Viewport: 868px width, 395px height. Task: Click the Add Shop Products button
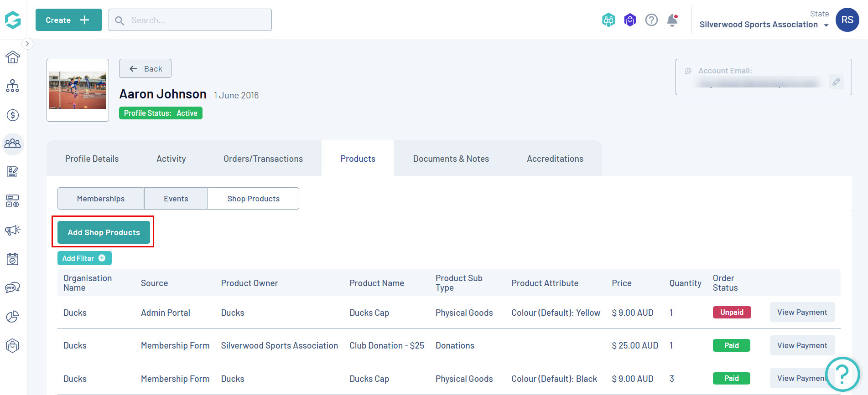pos(104,232)
